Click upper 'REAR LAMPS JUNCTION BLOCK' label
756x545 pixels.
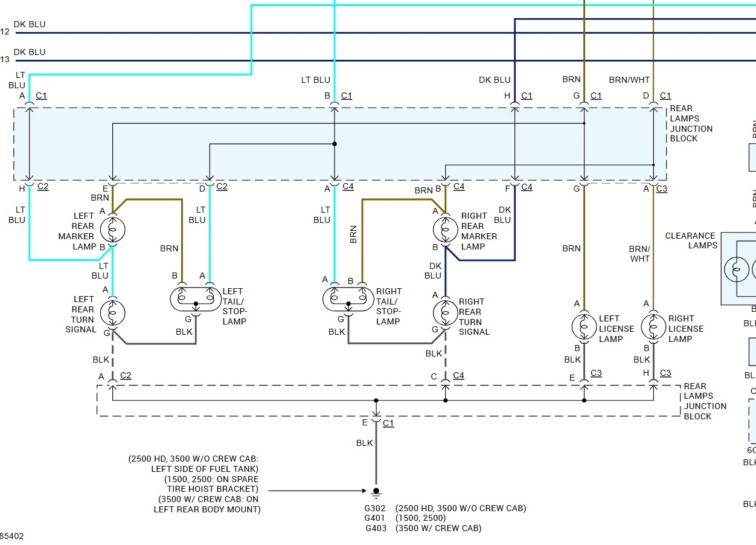(691, 123)
